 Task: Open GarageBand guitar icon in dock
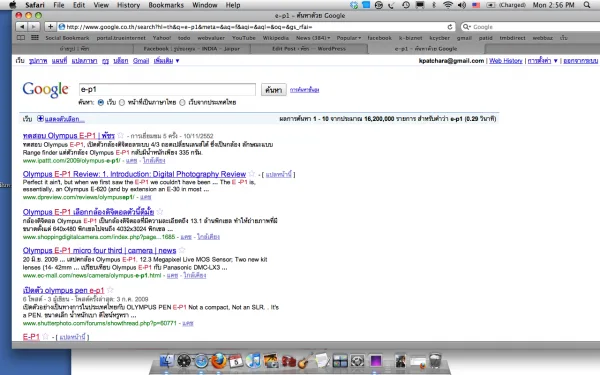coord(305,360)
